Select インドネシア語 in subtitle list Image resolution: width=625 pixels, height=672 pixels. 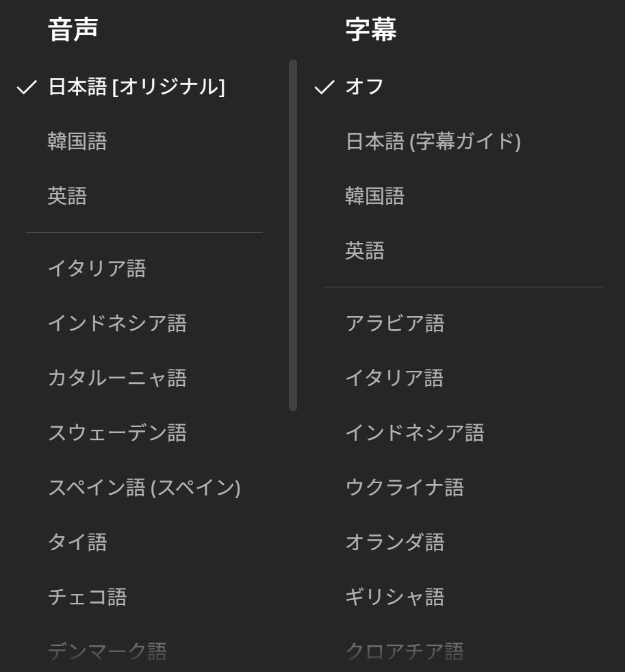tap(414, 432)
